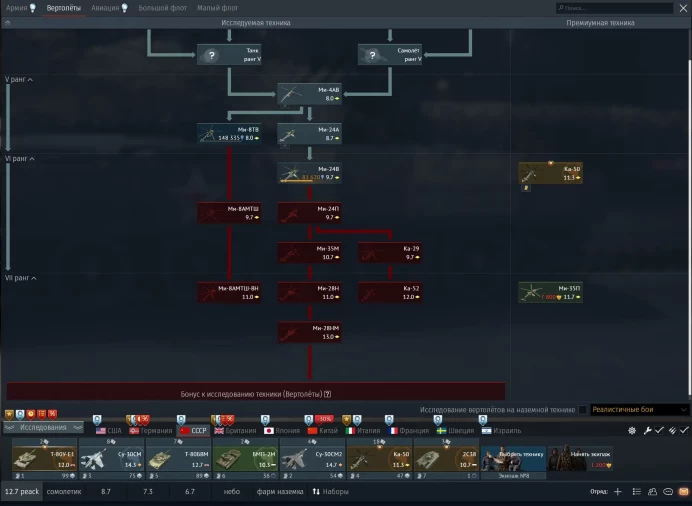
Task: Click the contacts icon near Отряд
Action: pyautogui.click(x=652, y=491)
